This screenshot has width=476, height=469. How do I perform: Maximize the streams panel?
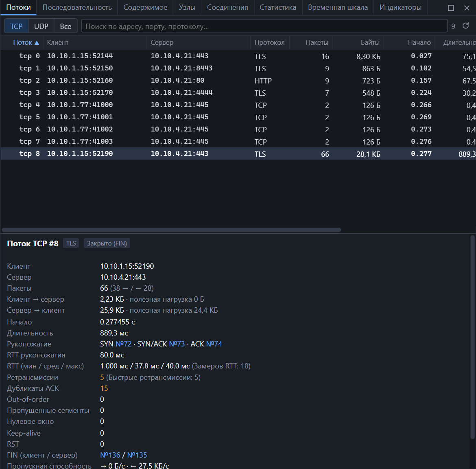[451, 8]
